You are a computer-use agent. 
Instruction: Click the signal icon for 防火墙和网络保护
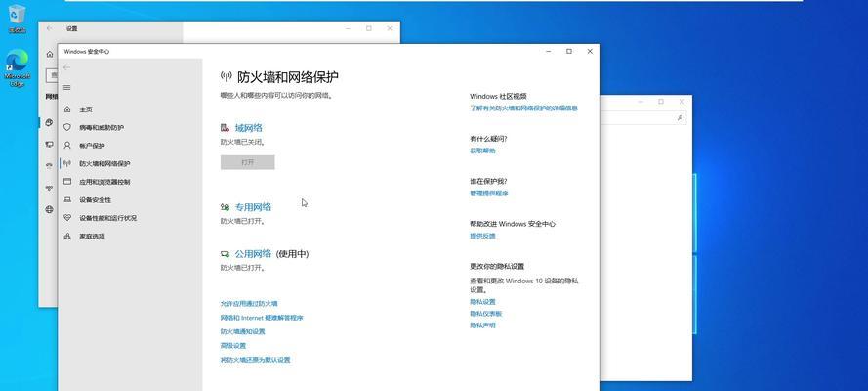coord(67,164)
